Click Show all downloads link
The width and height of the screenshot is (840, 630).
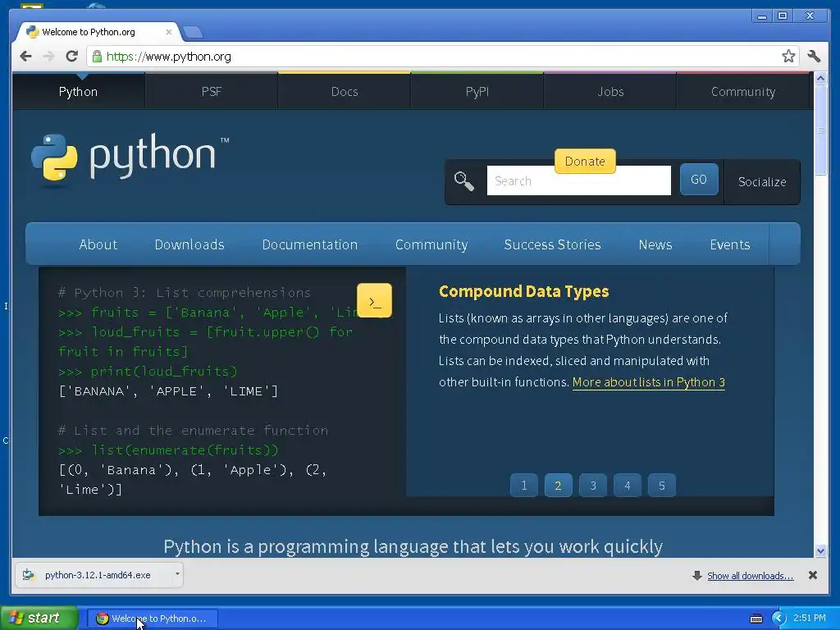pos(750,576)
